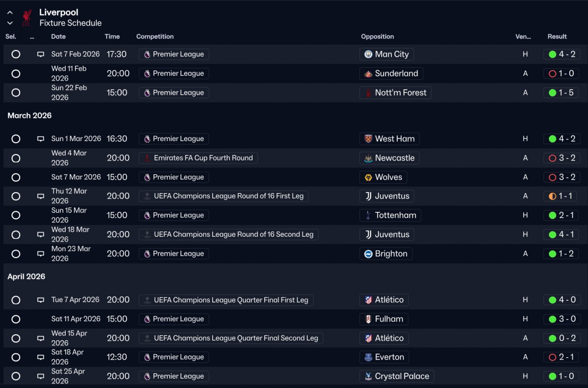Click the TV icon on the Everton fixture

coord(40,357)
